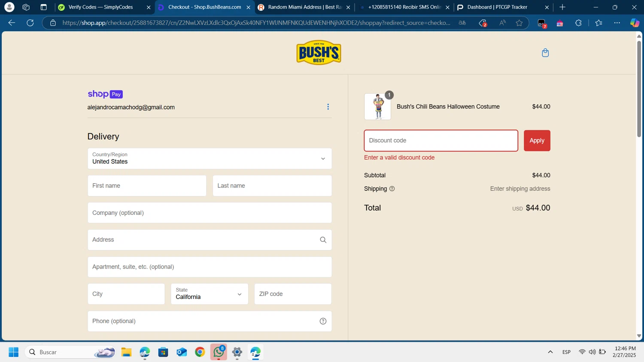Click the alejandrocamachodg@gmail.com email text
The height and width of the screenshot is (362, 644).
point(131,107)
